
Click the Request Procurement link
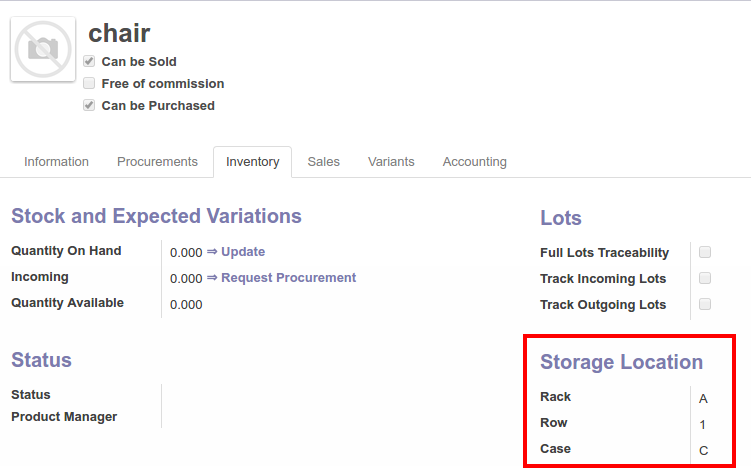(288, 278)
